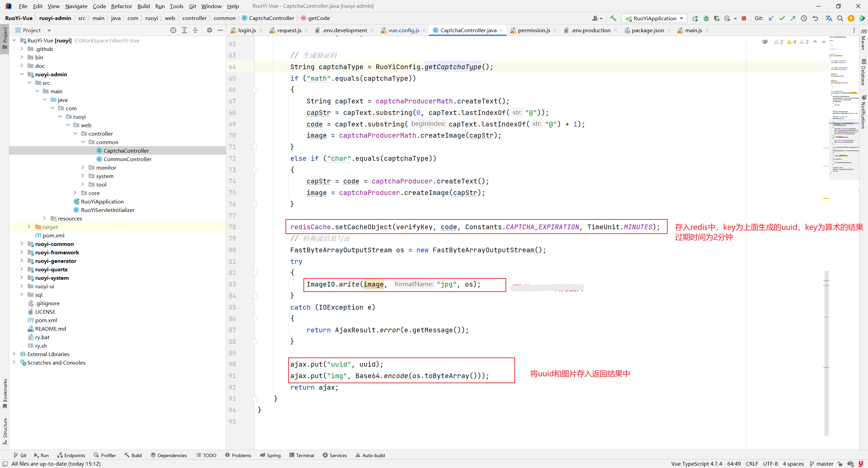Open Services tool window
The height and width of the screenshot is (468, 868).
pos(335,455)
